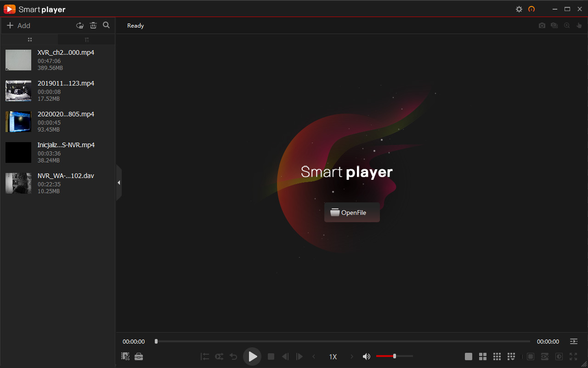The height and width of the screenshot is (368, 588).
Task: Switch to single-window layout
Action: tap(469, 356)
